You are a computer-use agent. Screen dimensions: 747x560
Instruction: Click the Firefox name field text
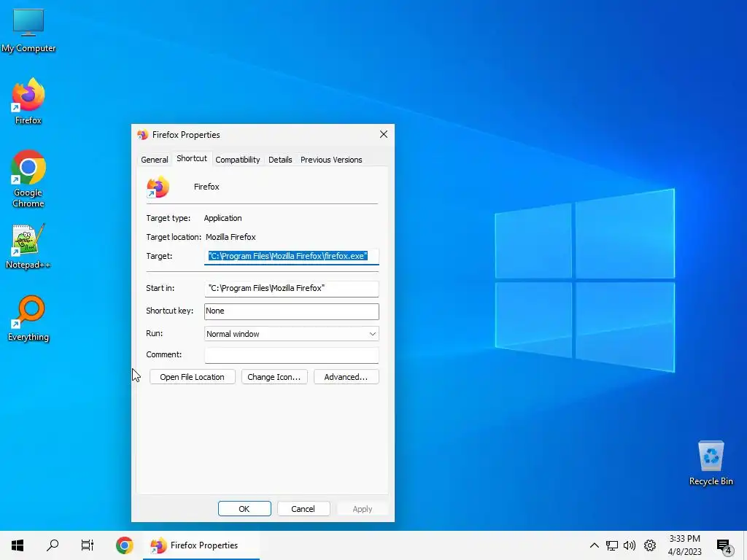pos(206,187)
